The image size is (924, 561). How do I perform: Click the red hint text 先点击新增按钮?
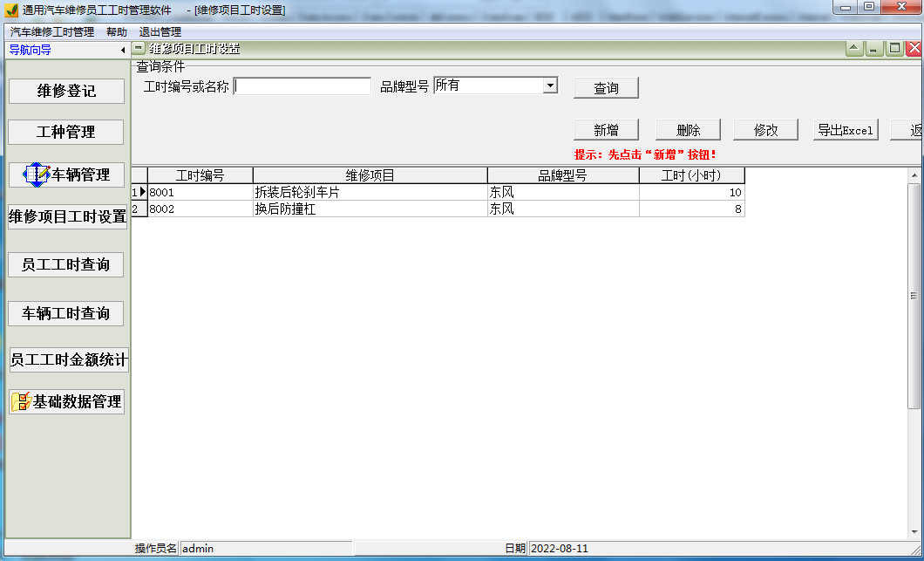pyautogui.click(x=645, y=155)
